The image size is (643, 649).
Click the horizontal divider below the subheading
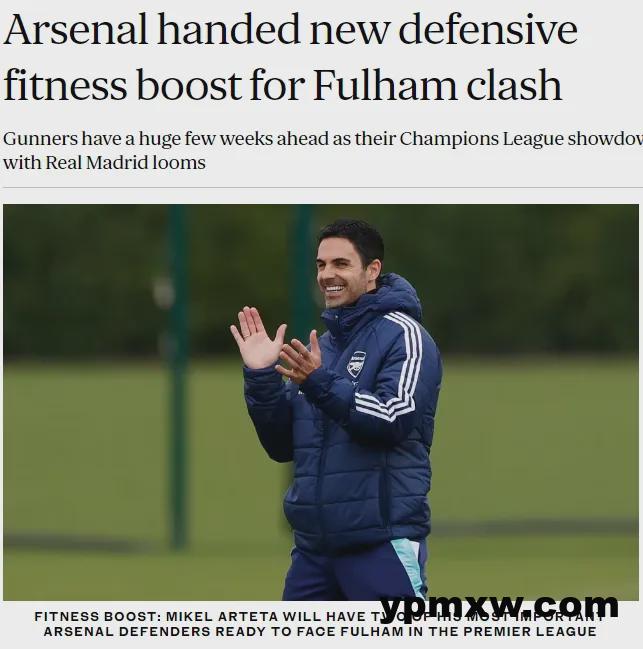coord(322,187)
